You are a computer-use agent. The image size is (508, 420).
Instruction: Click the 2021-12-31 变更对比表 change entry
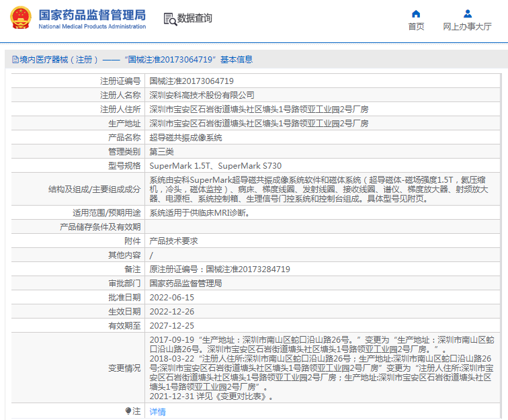pos(212,396)
